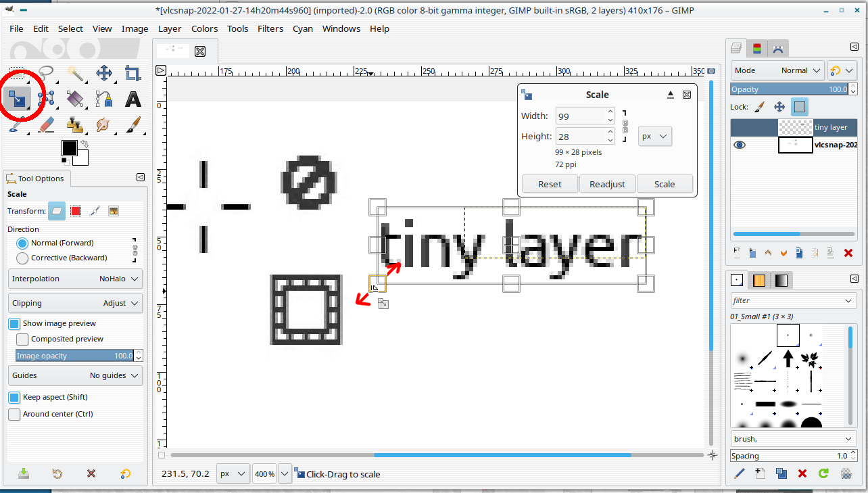The height and width of the screenshot is (493, 868).
Task: Toggle the width-height chain link in Scale dialog
Action: pyautogui.click(x=625, y=126)
